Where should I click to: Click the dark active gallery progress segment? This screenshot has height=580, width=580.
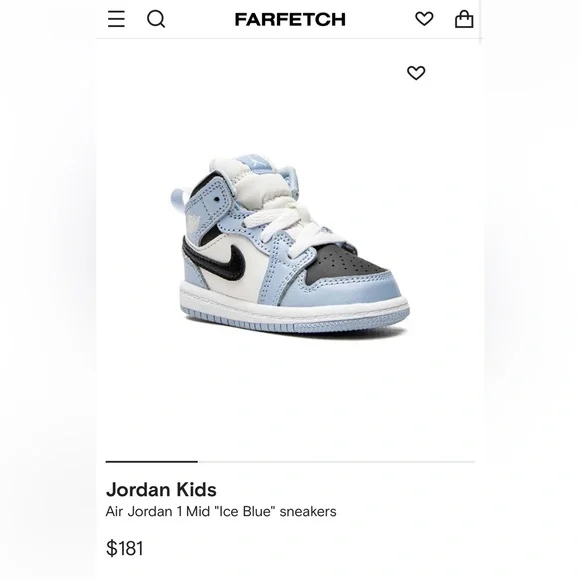pyautogui.click(x=152, y=462)
